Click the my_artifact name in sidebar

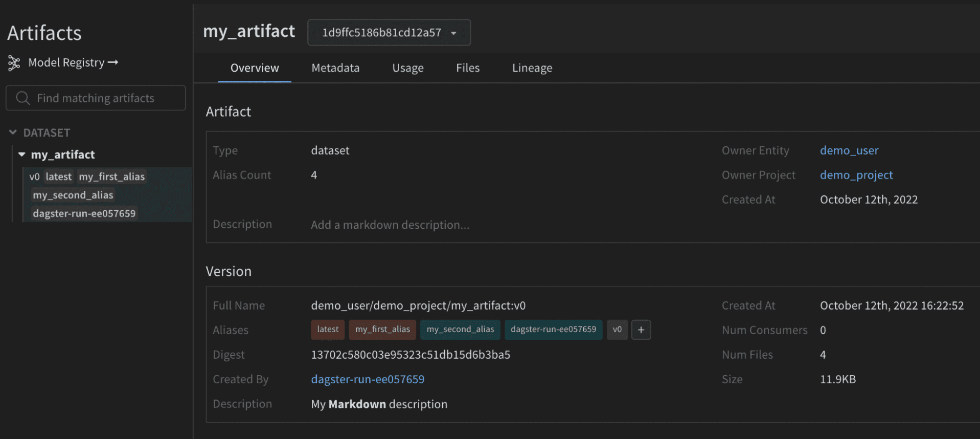point(63,154)
